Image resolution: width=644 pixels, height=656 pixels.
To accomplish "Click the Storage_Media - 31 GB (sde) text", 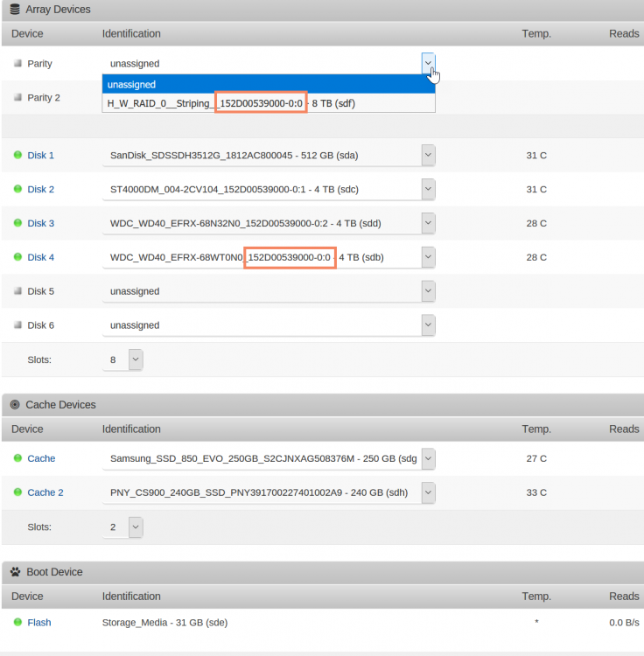I will pos(164,623).
